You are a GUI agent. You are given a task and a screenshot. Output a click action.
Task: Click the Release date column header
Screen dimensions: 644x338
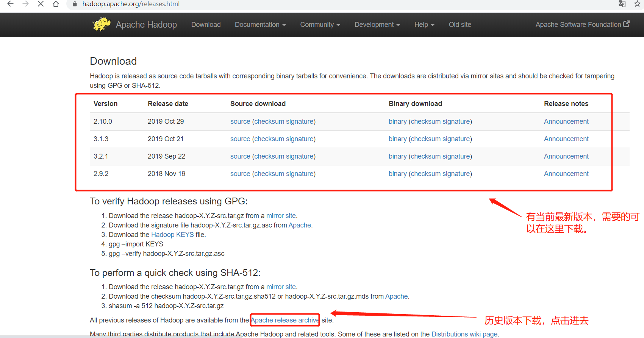coord(168,104)
